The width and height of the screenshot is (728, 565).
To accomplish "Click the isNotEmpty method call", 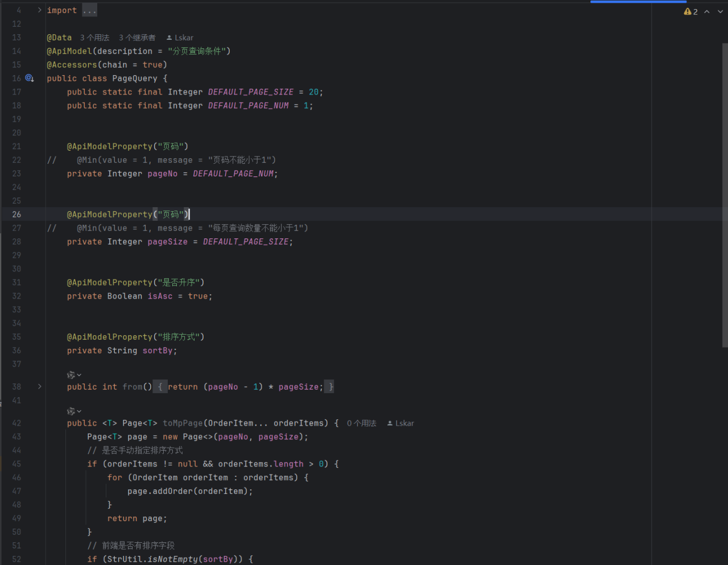I will point(172,560).
